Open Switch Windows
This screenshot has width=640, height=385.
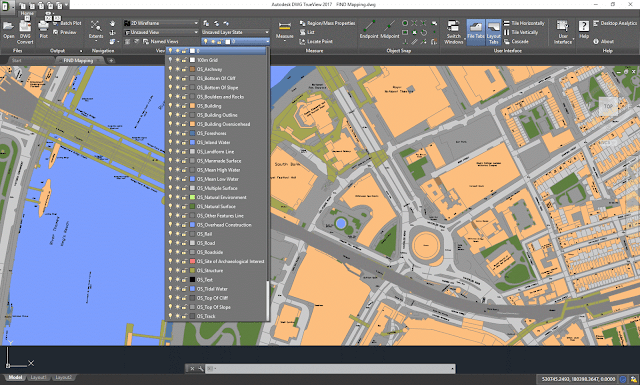(x=453, y=32)
